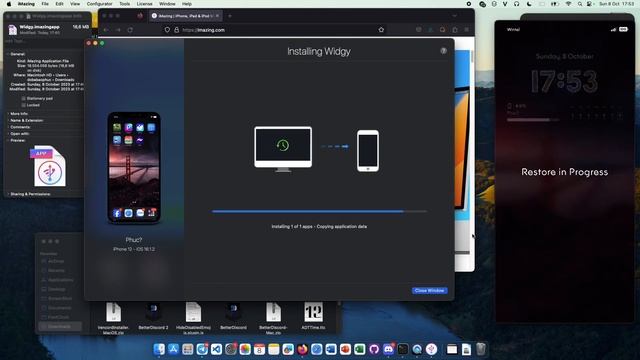Click the installation progress bar
Viewport: 640px width, 360px height.
coord(319,211)
